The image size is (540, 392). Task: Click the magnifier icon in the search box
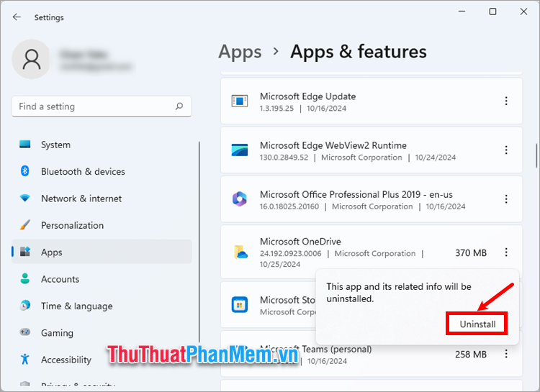click(x=179, y=106)
